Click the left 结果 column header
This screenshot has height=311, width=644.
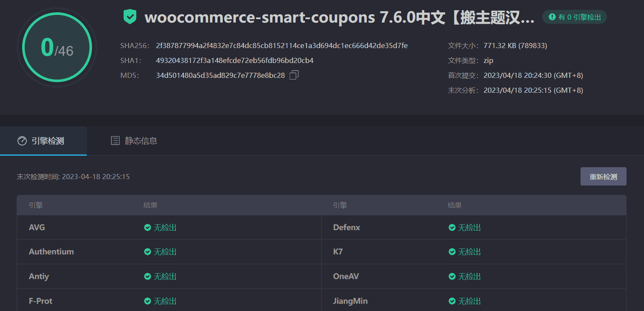150,205
